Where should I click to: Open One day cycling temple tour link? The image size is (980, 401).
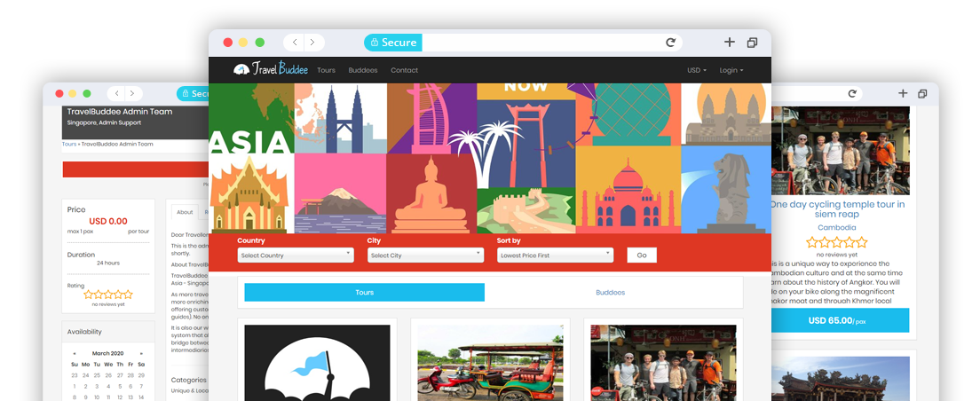[x=837, y=209]
